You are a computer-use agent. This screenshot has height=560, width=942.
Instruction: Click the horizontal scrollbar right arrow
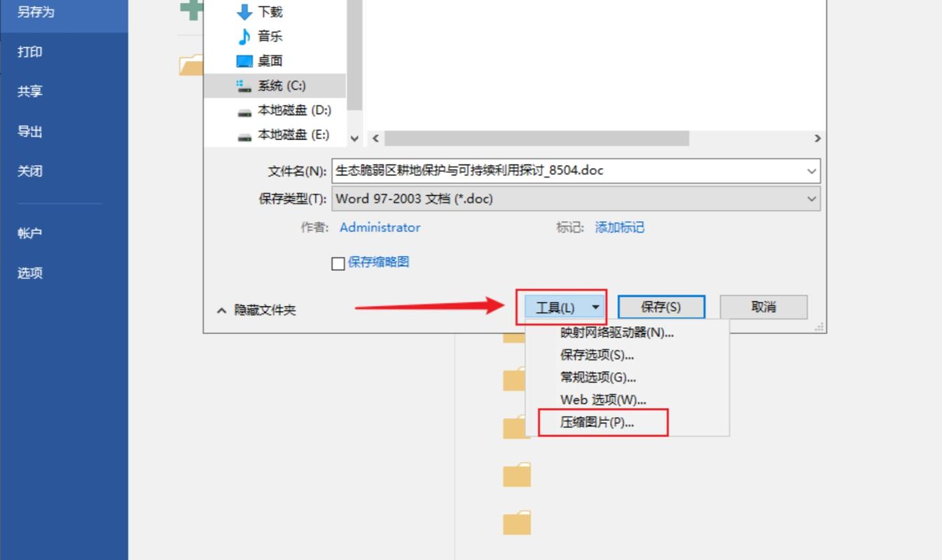(x=817, y=139)
